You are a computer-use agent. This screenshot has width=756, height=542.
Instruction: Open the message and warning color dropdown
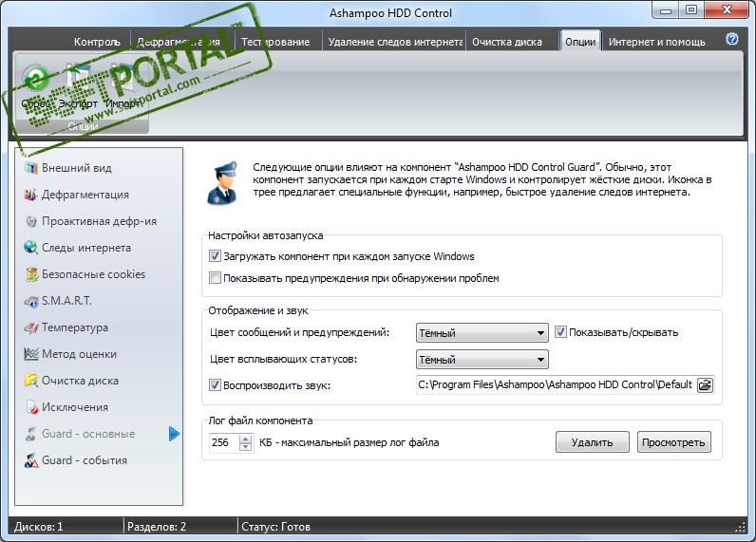coord(482,333)
